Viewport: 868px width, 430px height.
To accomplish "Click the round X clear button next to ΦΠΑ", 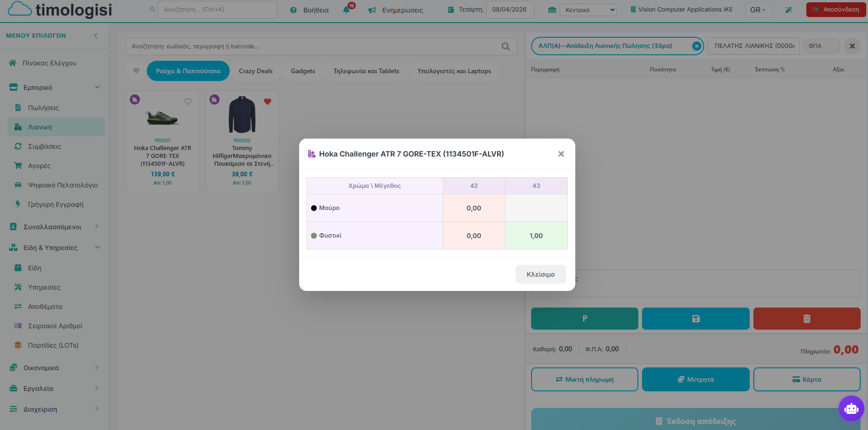I will pos(852,46).
